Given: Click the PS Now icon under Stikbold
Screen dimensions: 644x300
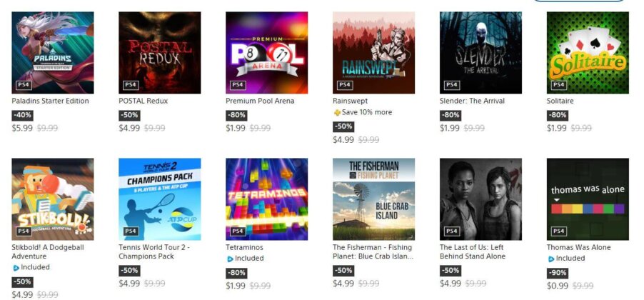Looking at the screenshot, I should (x=16, y=268).
